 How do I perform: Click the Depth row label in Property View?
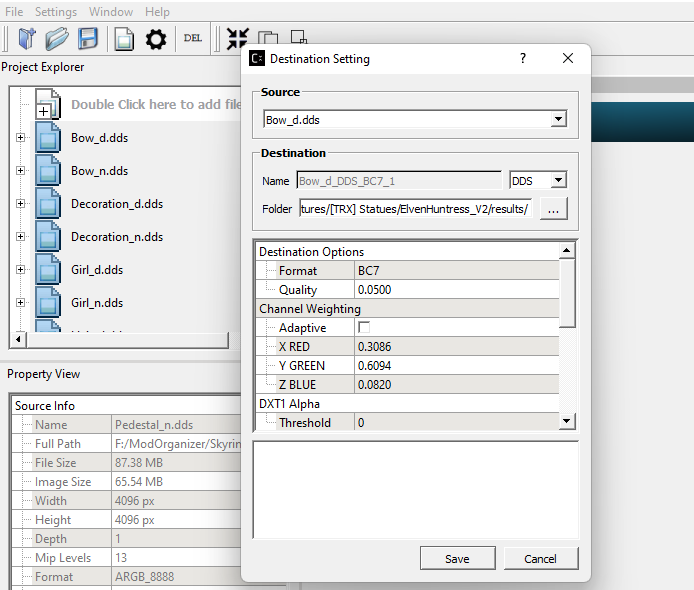(x=50, y=539)
